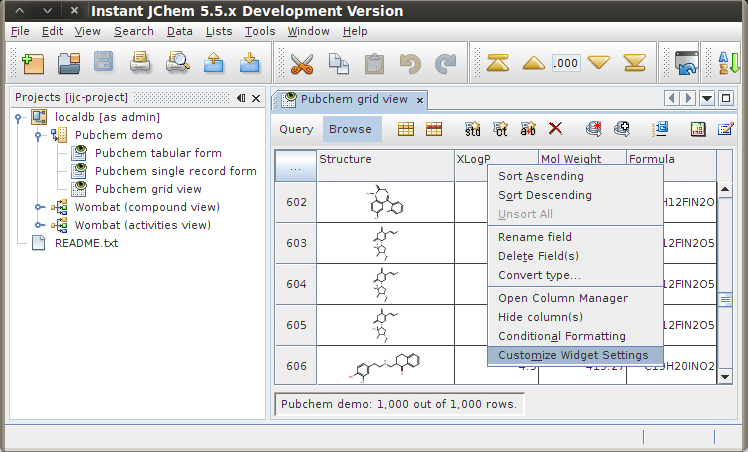
Task: Switch to Query mode
Action: tap(296, 129)
